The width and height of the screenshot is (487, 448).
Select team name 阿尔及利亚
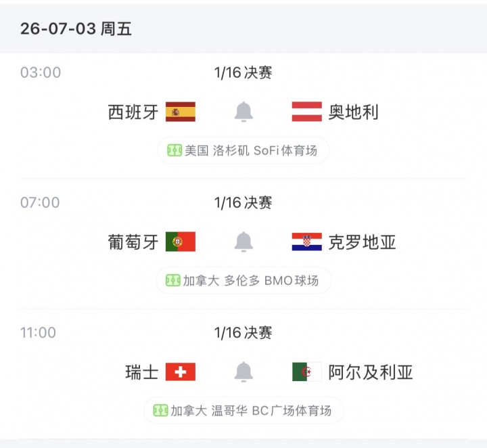coord(371,372)
